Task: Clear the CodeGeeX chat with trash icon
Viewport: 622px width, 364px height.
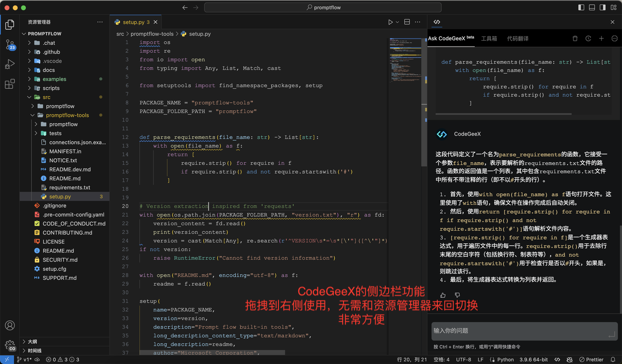Action: (575, 38)
